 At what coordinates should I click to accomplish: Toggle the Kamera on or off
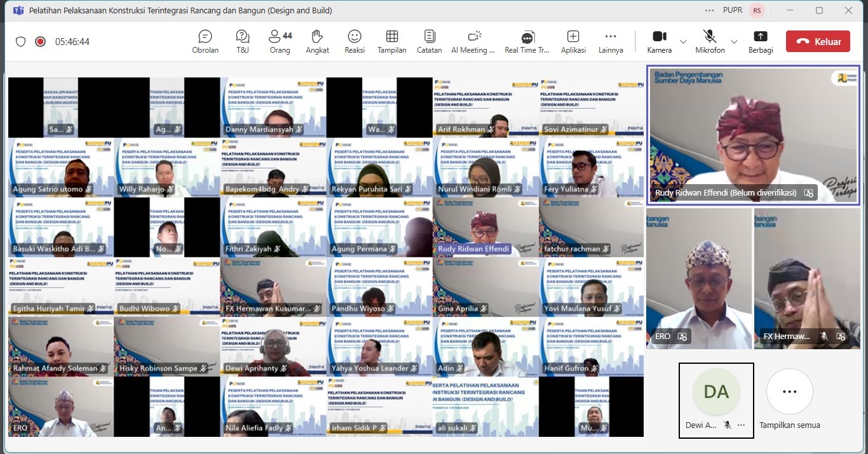click(x=659, y=41)
